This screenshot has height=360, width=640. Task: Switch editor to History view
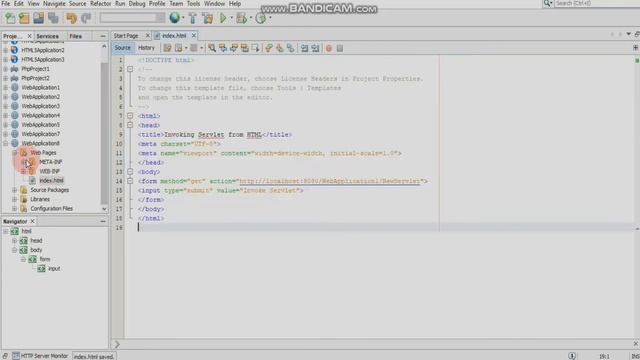click(x=146, y=48)
